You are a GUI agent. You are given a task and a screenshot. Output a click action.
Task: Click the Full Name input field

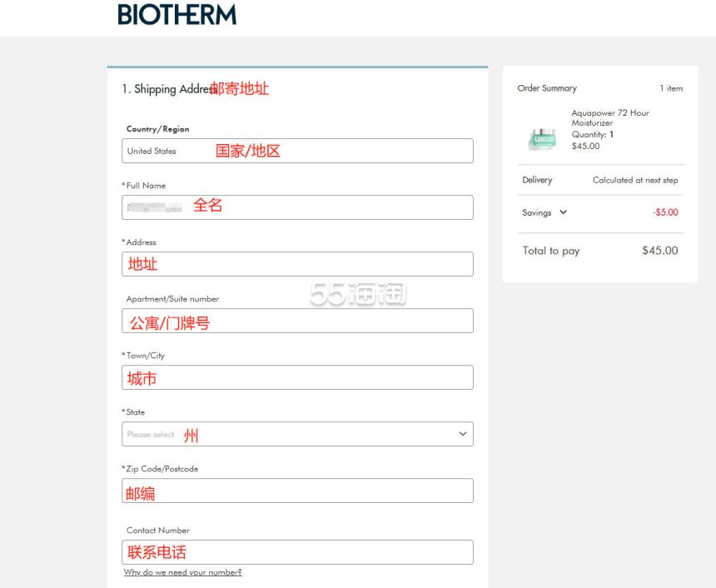(x=297, y=207)
